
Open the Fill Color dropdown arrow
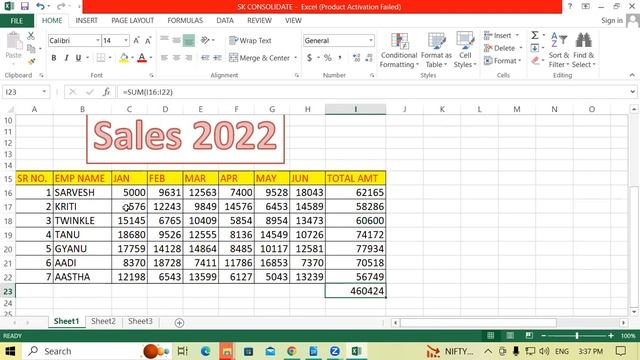click(132, 58)
